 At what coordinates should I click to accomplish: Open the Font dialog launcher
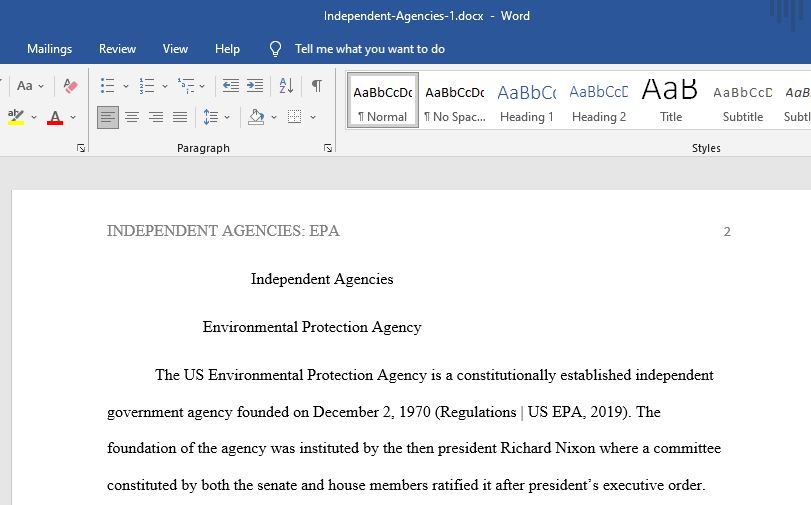coord(81,148)
